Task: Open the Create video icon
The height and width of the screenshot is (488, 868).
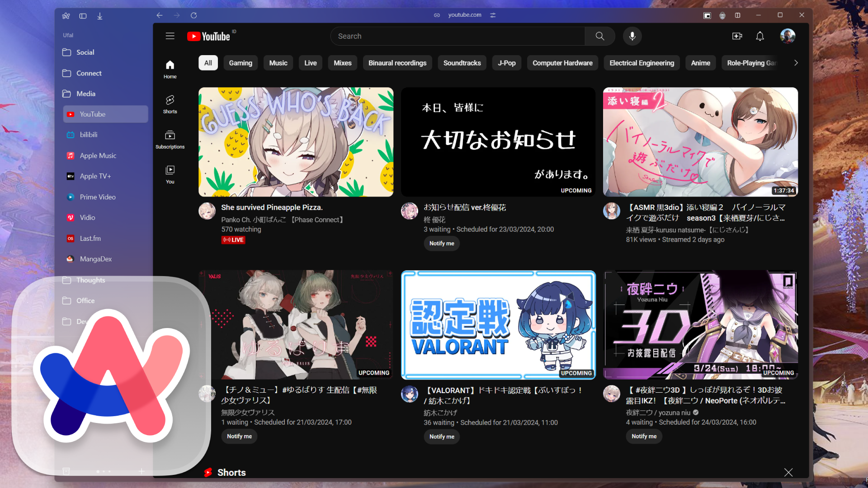Action: pos(737,36)
